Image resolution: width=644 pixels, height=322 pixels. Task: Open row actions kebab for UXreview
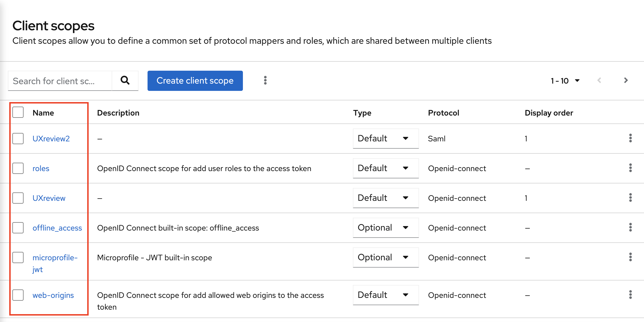631,198
